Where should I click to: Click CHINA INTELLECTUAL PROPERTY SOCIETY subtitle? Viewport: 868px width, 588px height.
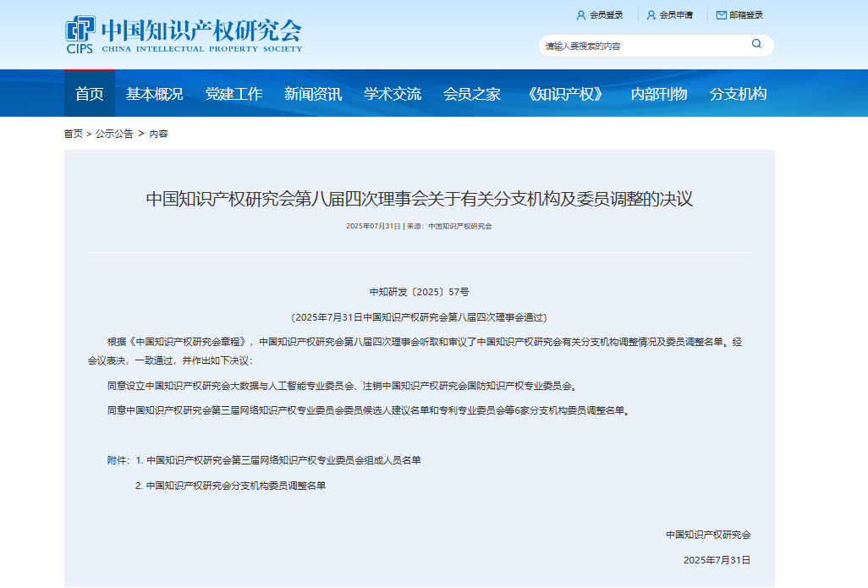pyautogui.click(x=202, y=49)
